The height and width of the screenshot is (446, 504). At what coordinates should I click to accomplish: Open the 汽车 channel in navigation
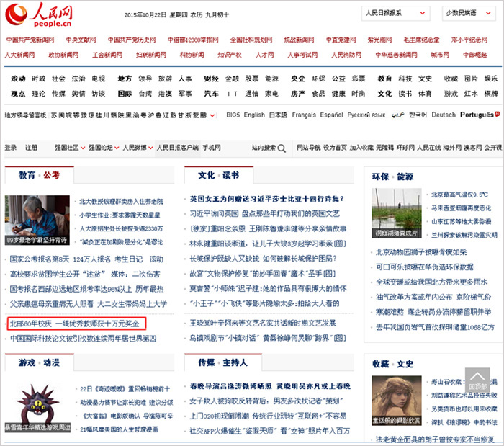click(x=211, y=94)
